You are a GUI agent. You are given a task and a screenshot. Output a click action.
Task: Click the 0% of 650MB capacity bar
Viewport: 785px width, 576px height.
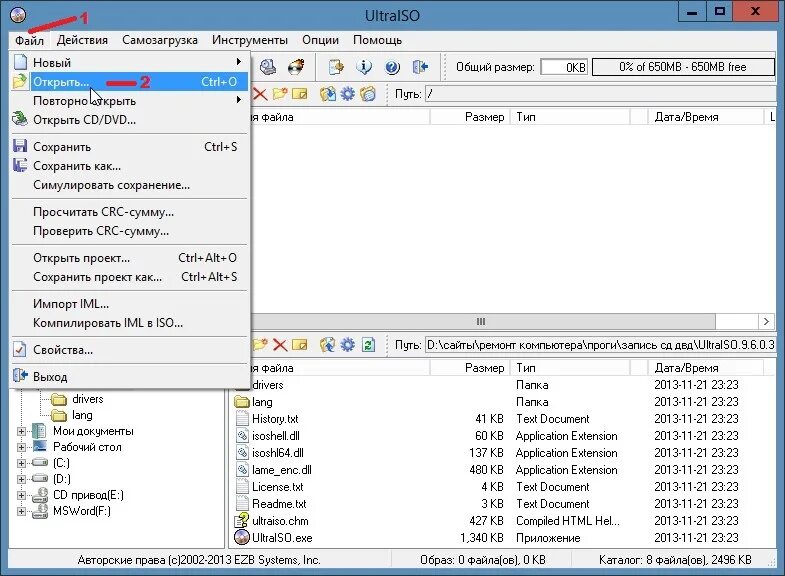tap(683, 67)
